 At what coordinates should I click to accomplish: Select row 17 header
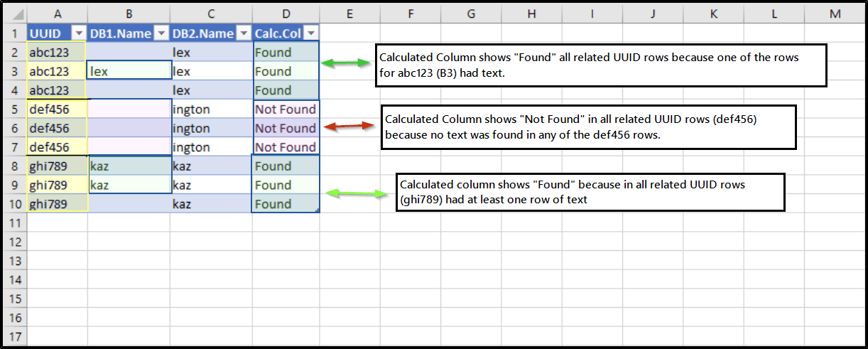[16, 337]
